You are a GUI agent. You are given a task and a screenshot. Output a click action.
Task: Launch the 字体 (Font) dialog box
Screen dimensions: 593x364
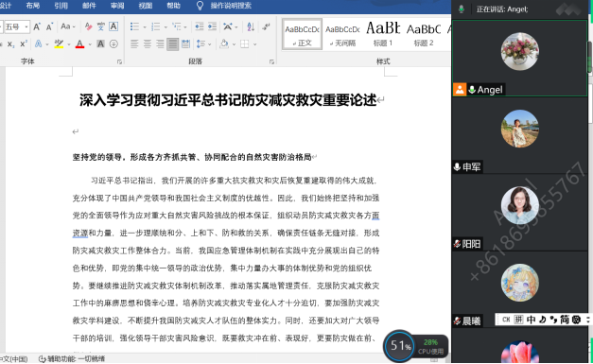(119, 61)
